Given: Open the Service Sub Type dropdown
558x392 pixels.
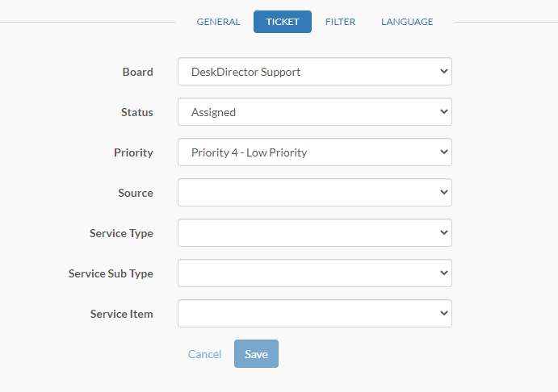Looking at the screenshot, I should 315,273.
